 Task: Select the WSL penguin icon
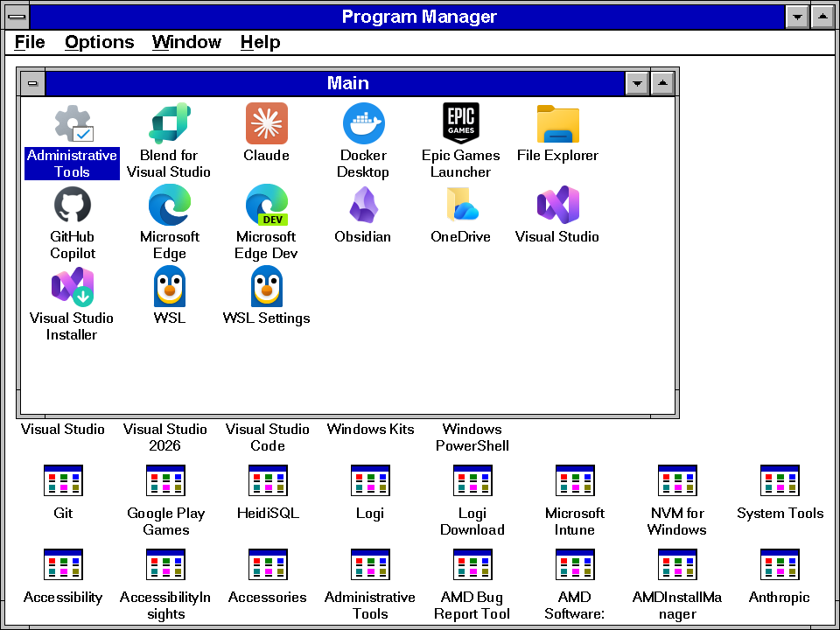click(170, 286)
